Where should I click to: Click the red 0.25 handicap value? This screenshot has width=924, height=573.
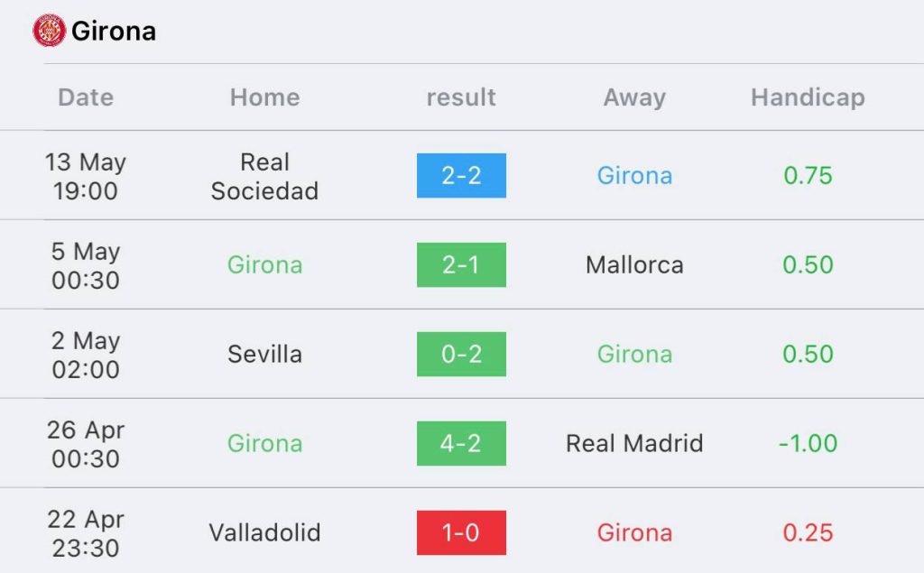pyautogui.click(x=808, y=533)
